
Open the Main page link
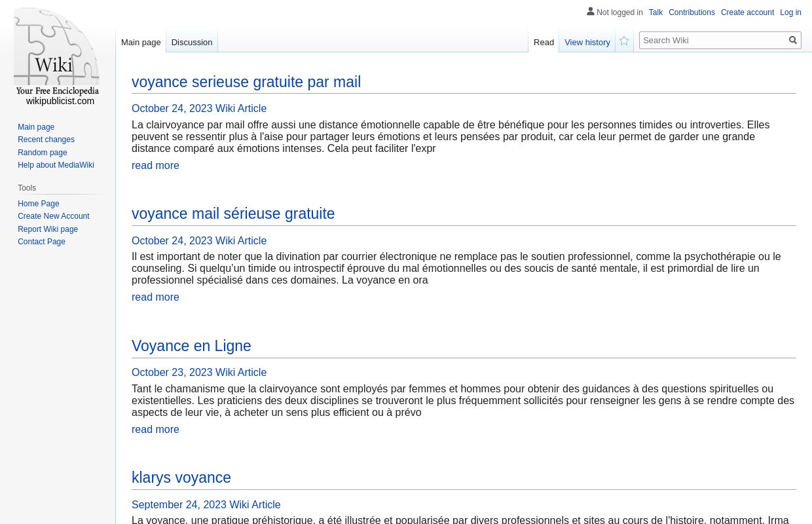click(36, 126)
